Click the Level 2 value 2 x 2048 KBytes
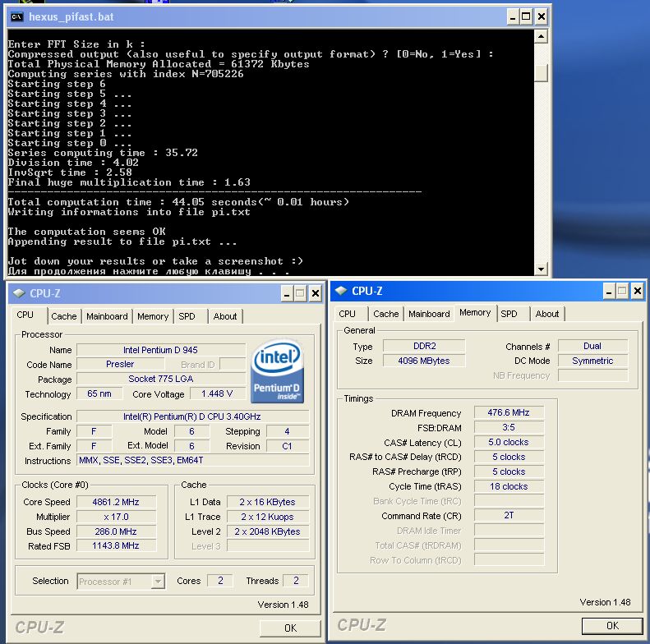 pyautogui.click(x=268, y=531)
